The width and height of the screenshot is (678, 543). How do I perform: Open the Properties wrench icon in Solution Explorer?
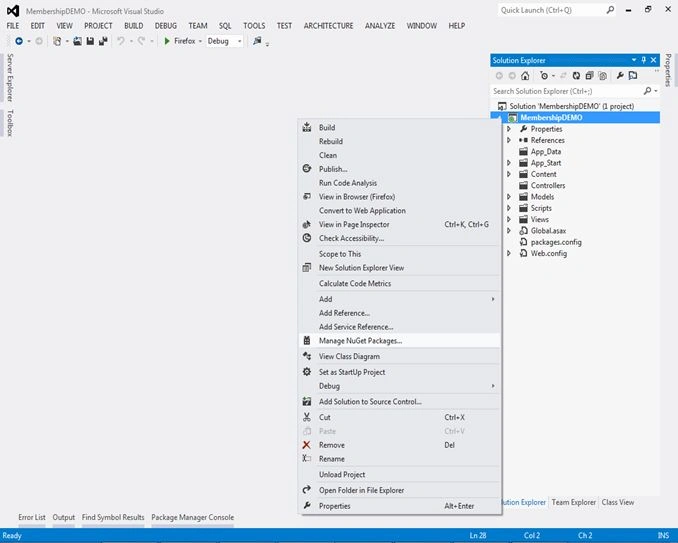pos(620,76)
